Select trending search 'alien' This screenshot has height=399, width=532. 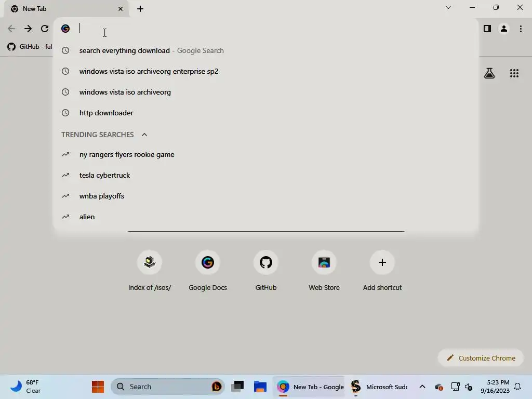click(x=266, y=217)
